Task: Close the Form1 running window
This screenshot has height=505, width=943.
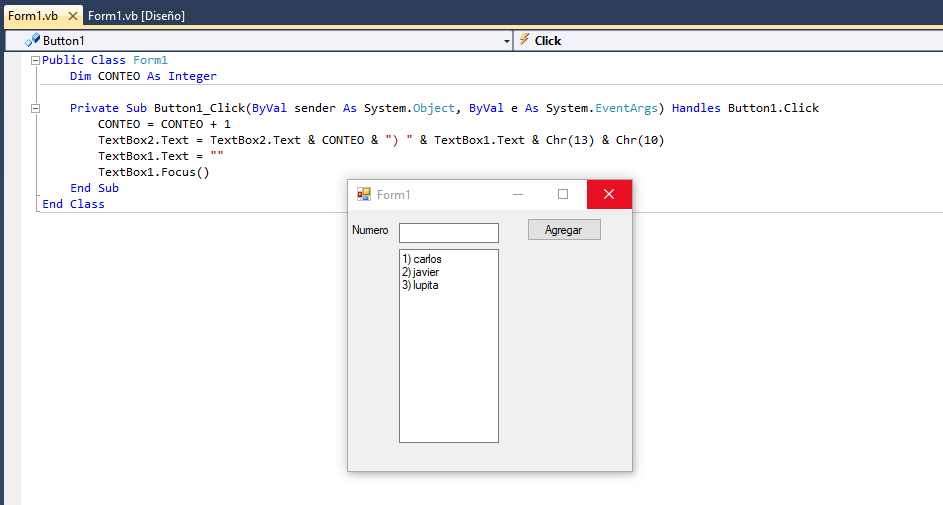Action: coord(609,194)
